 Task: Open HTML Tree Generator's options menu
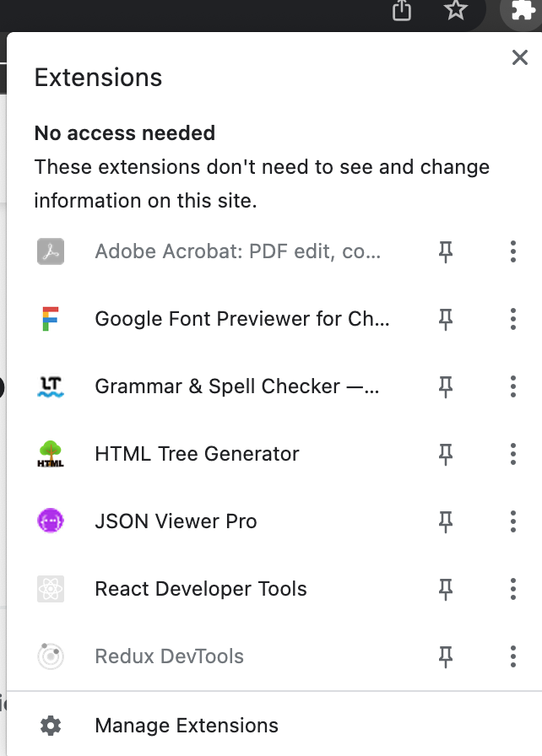click(x=512, y=454)
